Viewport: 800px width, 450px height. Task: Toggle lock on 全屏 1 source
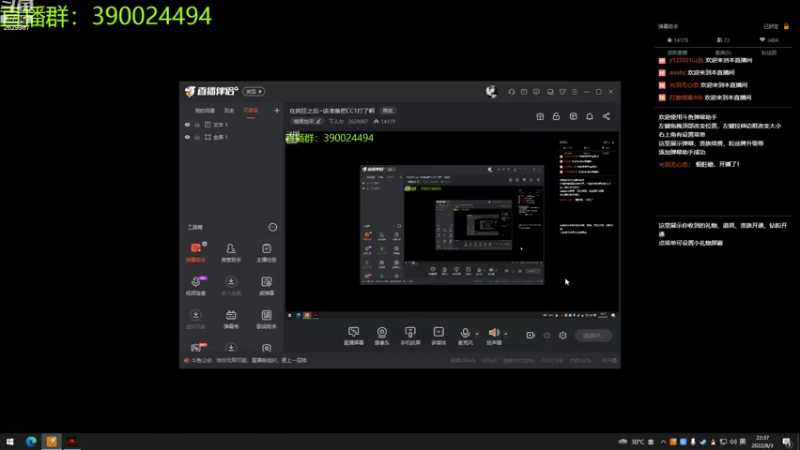tap(197, 137)
